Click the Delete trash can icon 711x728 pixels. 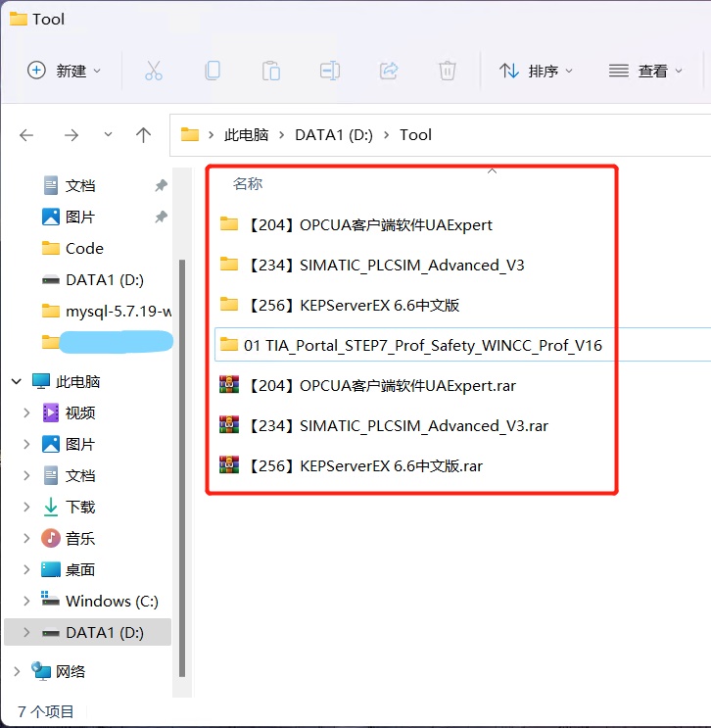tap(448, 71)
